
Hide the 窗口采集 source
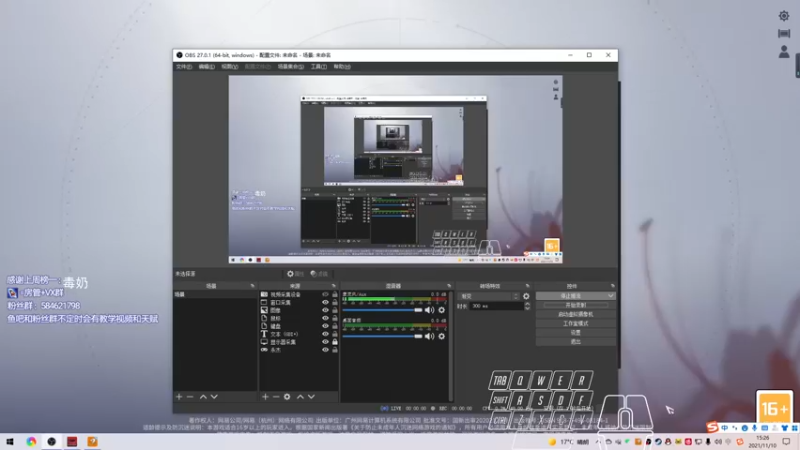pyautogui.click(x=325, y=303)
